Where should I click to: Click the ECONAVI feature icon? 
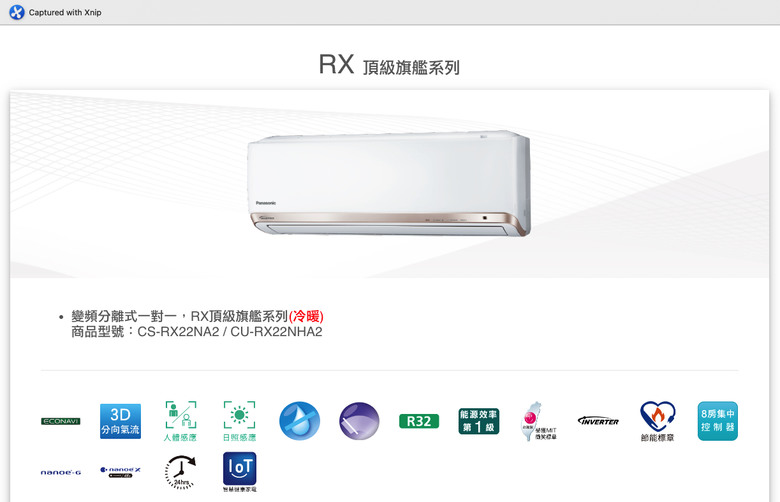tap(61, 421)
